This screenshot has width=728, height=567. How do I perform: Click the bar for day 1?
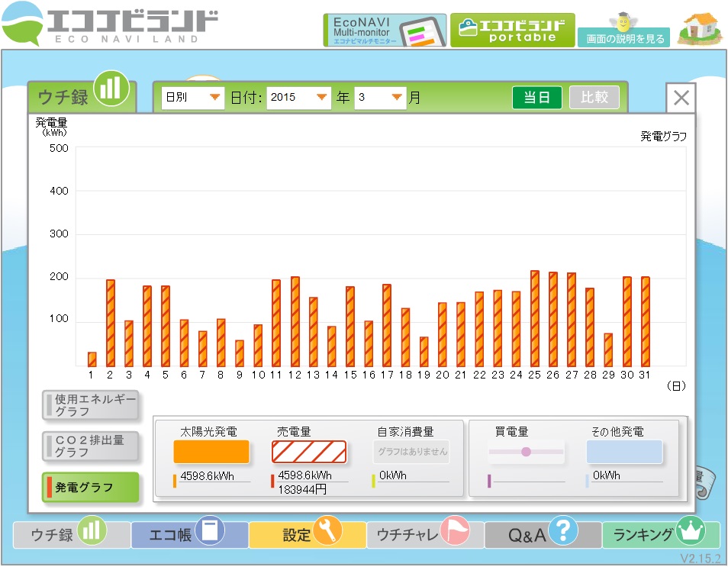tap(92, 359)
